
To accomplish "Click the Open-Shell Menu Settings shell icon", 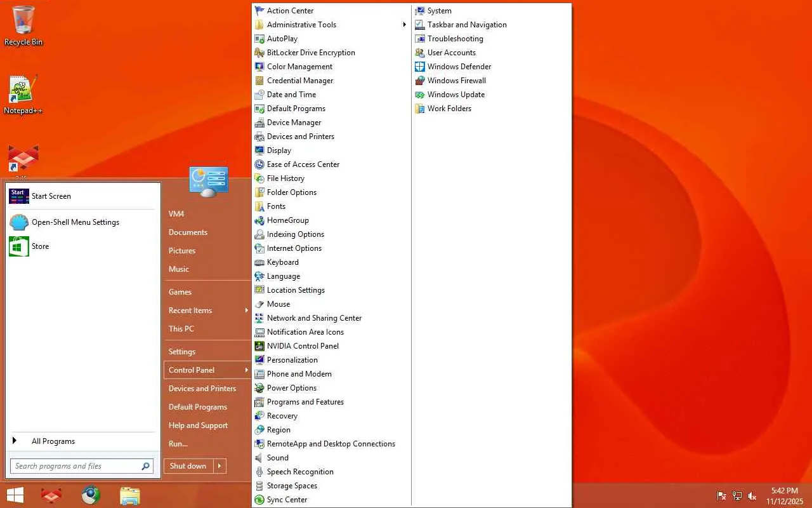I will 19,222.
